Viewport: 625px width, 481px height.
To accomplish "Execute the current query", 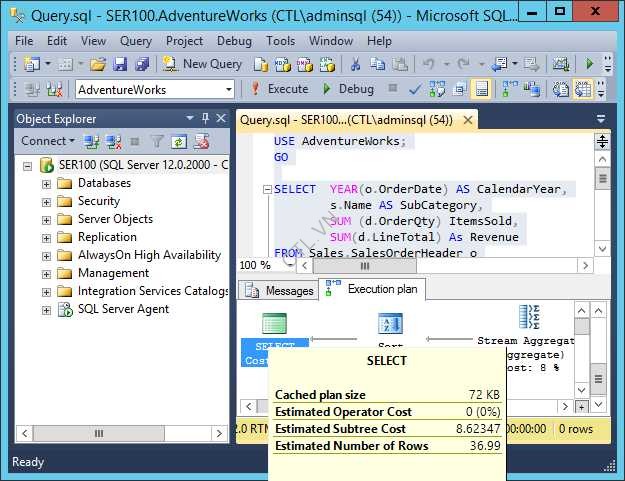I will pos(278,89).
